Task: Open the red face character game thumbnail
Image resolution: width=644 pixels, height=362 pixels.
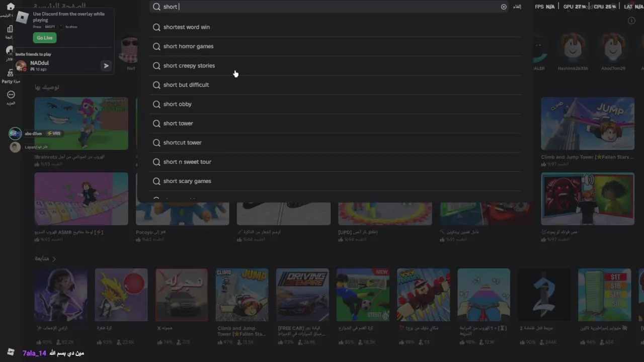Action: point(588,199)
